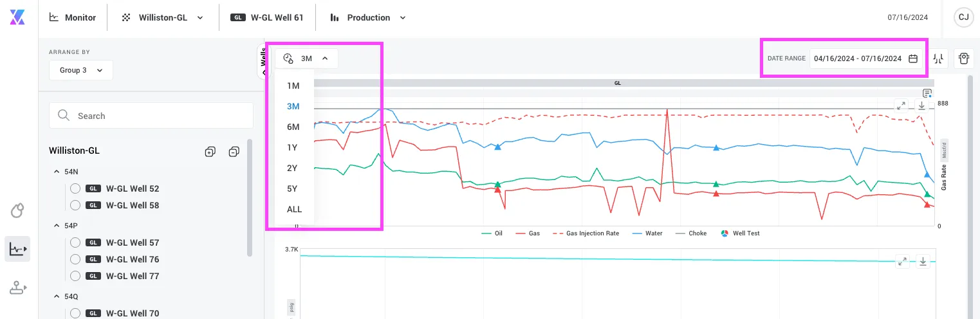The image size is (980, 319).
Task: Collapse the 54P group
Action: tap(57, 226)
